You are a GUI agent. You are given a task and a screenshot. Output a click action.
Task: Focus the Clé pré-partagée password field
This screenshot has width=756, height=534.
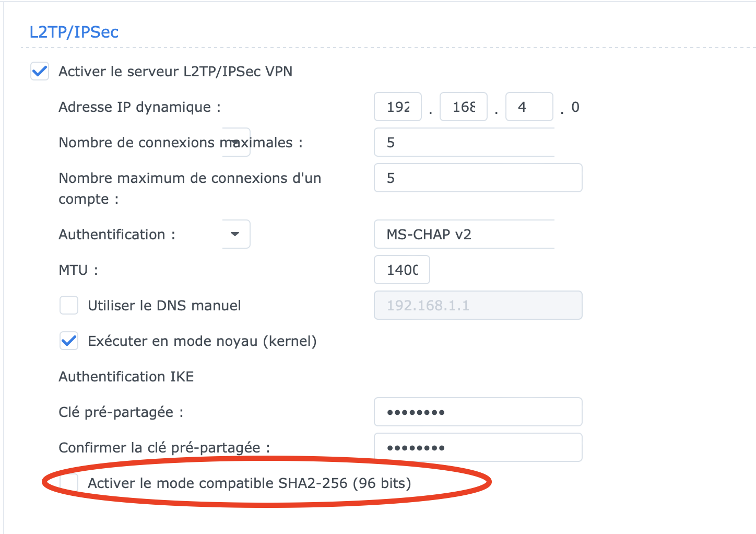478,412
